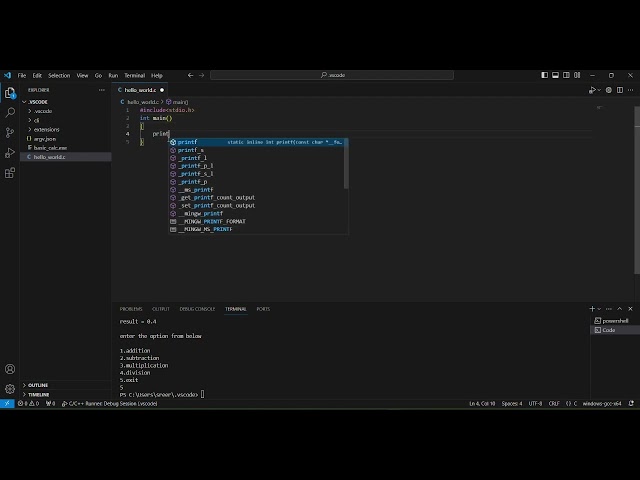This screenshot has height=480, width=640.
Task: Toggle the bottom panel layout icon
Action: [x=556, y=75]
